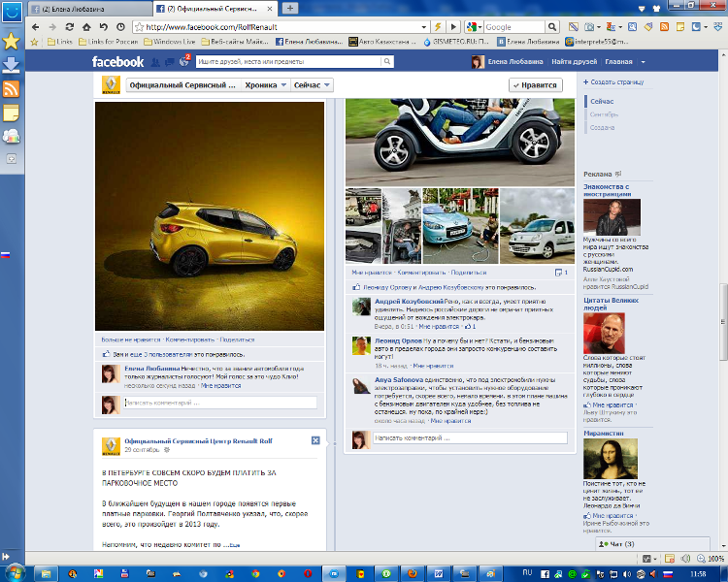Open the blue electric car charging thumbnail
The width and height of the screenshot is (728, 582).
coord(460,226)
